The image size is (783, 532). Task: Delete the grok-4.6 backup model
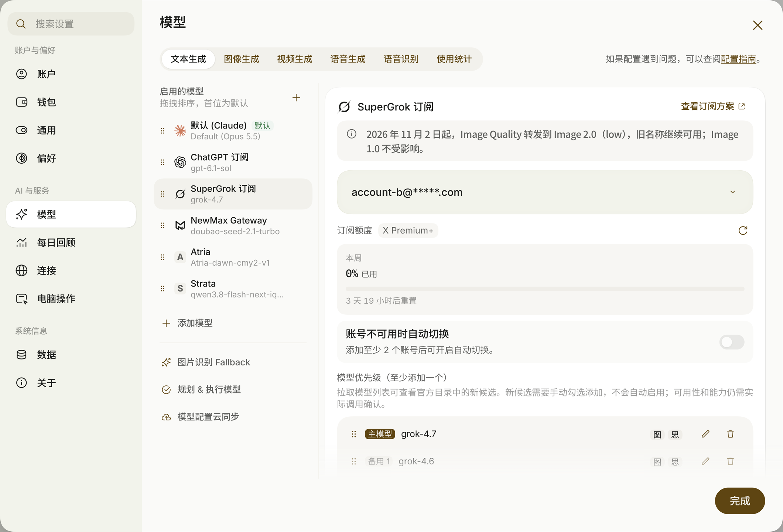[x=730, y=461]
